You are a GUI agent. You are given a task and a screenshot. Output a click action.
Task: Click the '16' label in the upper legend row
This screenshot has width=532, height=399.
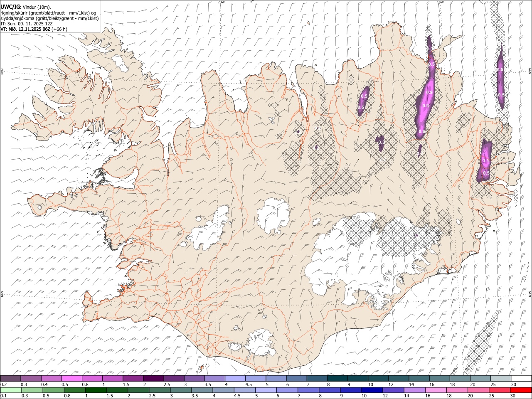[432, 384]
